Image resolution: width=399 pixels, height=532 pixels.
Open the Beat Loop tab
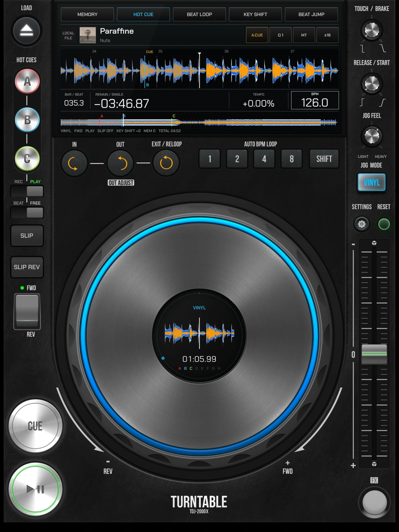[199, 14]
